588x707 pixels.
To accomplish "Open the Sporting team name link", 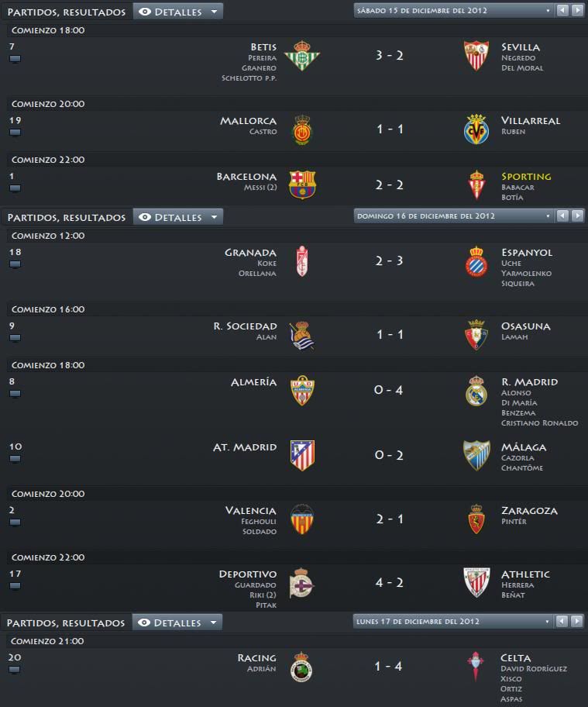I will pos(526,177).
